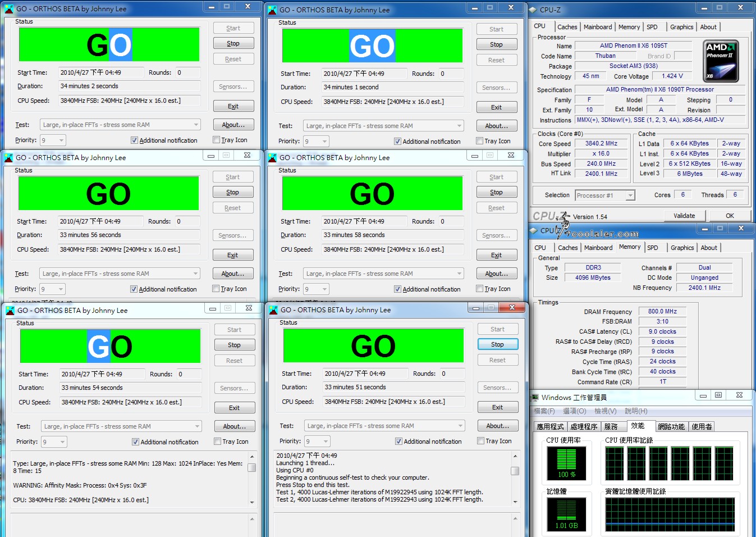Viewport: 756px width, 537px height.
Task: Open Priority dropdown in 34 minutes 1 second window
Action: [316, 142]
